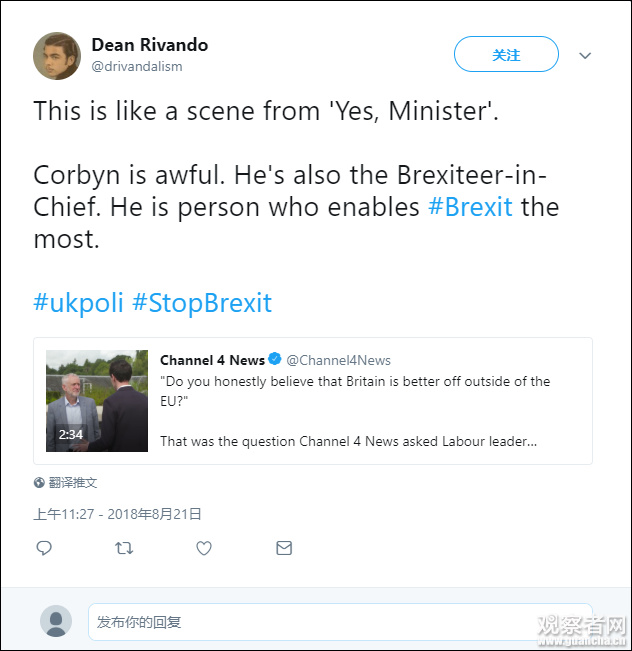
Task: Expand tweet options chevron menu
Action: [x=585, y=55]
